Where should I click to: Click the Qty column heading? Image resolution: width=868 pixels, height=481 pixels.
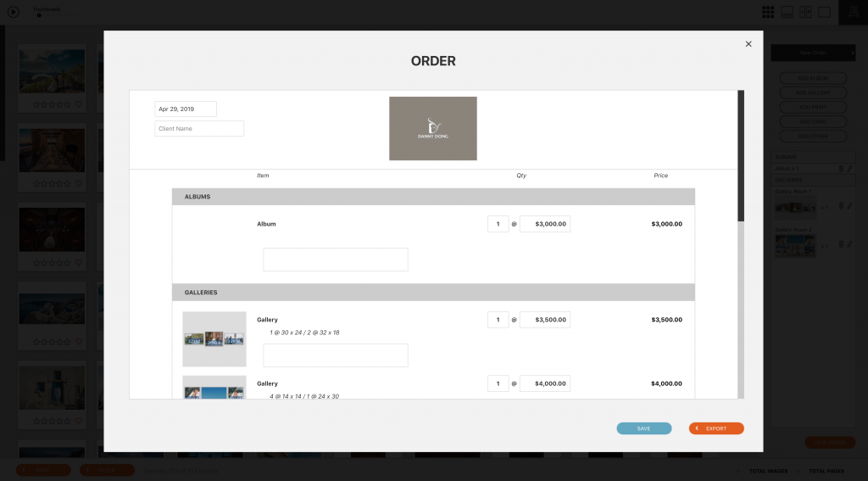click(x=521, y=175)
